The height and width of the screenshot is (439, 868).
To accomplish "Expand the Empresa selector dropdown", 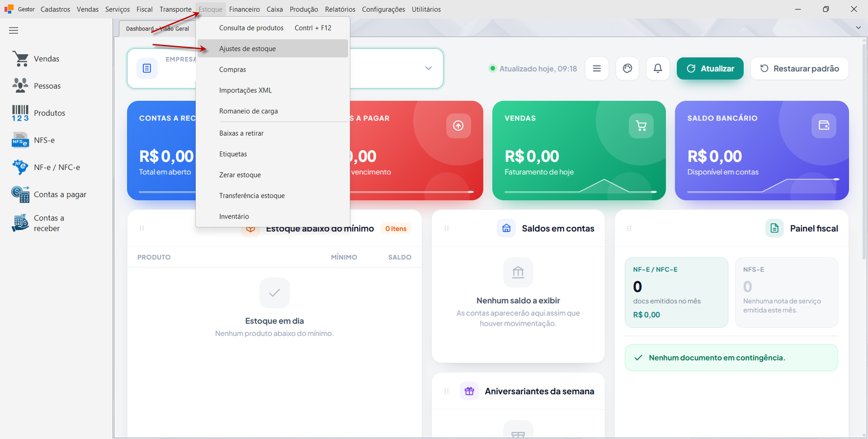I will coord(429,68).
